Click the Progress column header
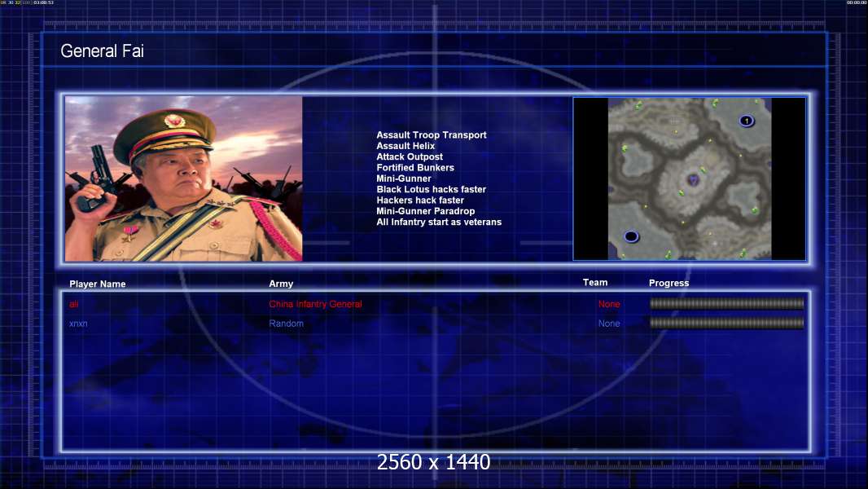The width and height of the screenshot is (868, 489). pos(669,283)
